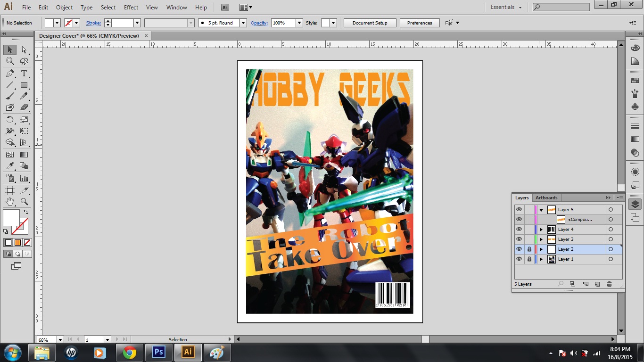Open the File menu
This screenshot has height=362, width=644.
tap(26, 8)
